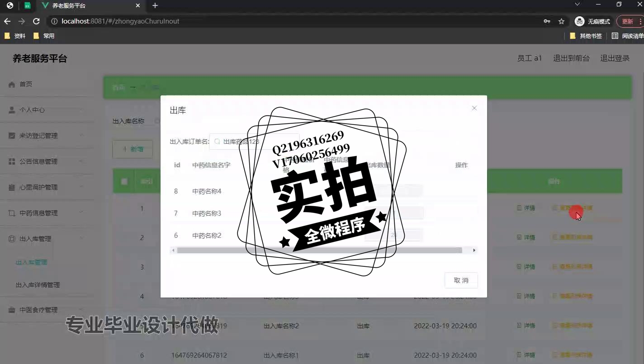This screenshot has width=644, height=364.
Task: Click the 无痕模式 incognito icon
Action: 579,21
